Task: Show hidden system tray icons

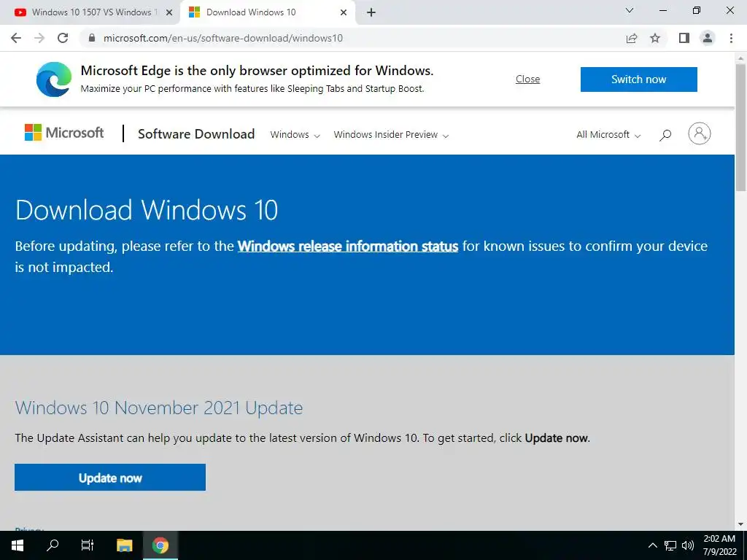Action: pyautogui.click(x=653, y=545)
